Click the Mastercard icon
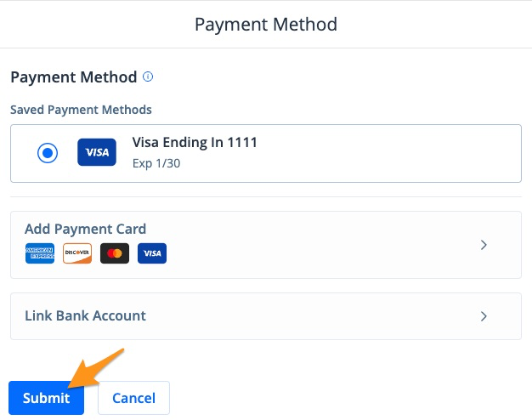The image size is (532, 420). click(x=115, y=253)
